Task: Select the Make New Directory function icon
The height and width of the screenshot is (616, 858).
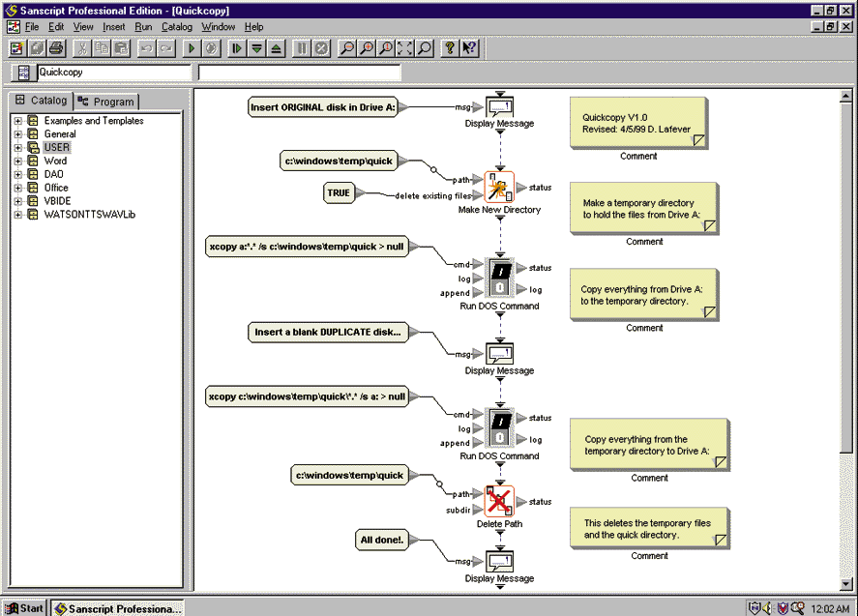Action: coord(499,187)
